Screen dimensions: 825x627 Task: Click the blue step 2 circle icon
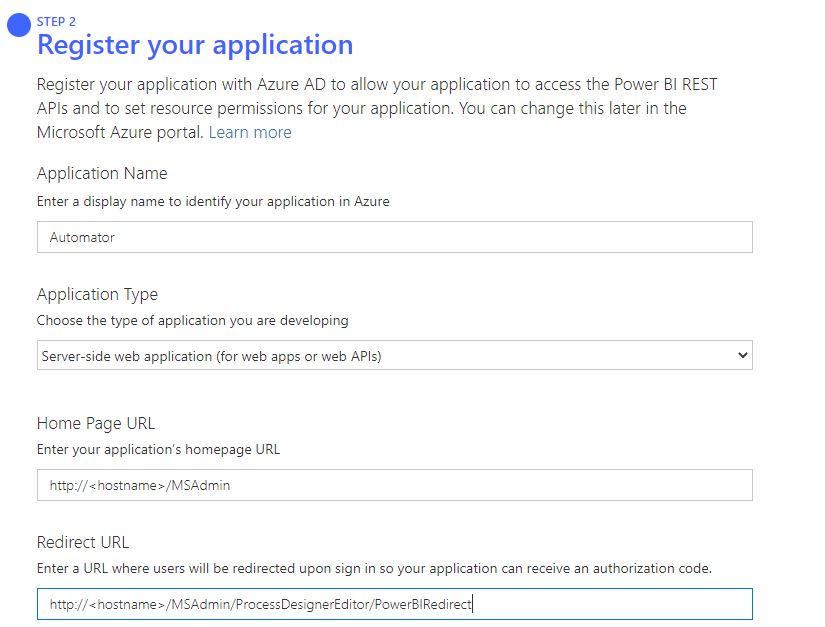point(19,25)
